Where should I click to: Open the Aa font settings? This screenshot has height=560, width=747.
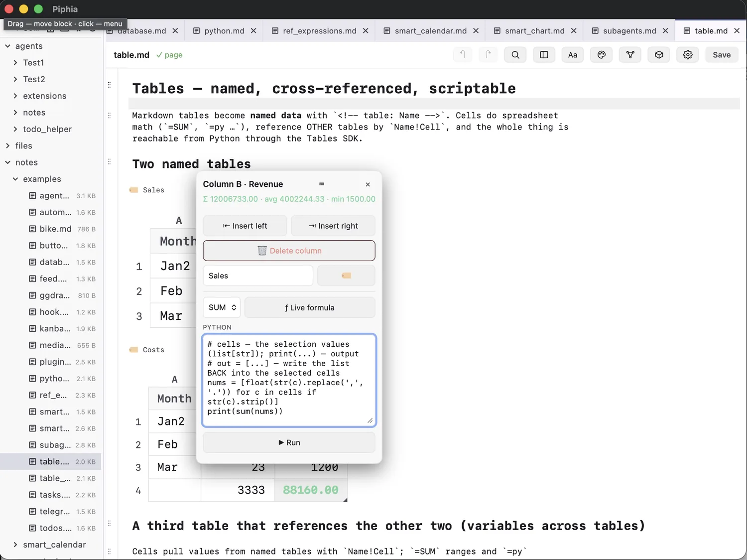(573, 55)
